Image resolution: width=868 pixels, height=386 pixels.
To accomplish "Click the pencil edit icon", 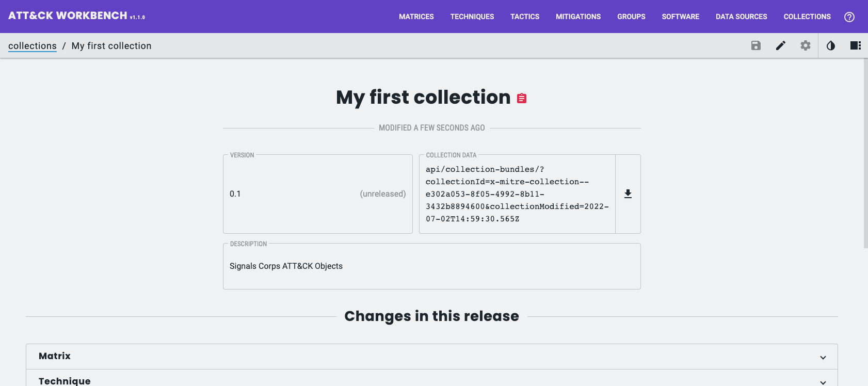I will (780, 45).
